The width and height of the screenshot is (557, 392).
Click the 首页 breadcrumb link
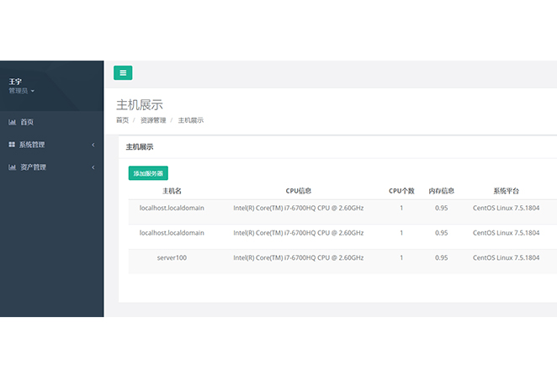coord(123,120)
